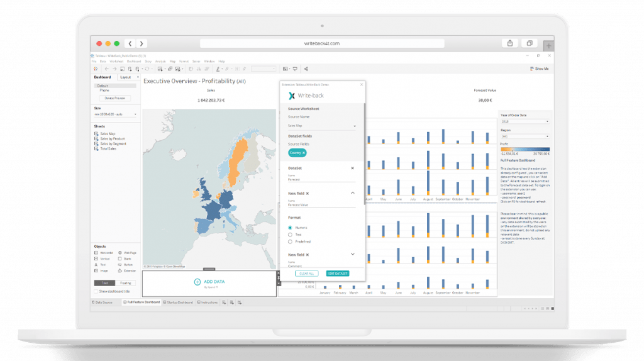Click the Image object in Objects panel

[101, 271]
